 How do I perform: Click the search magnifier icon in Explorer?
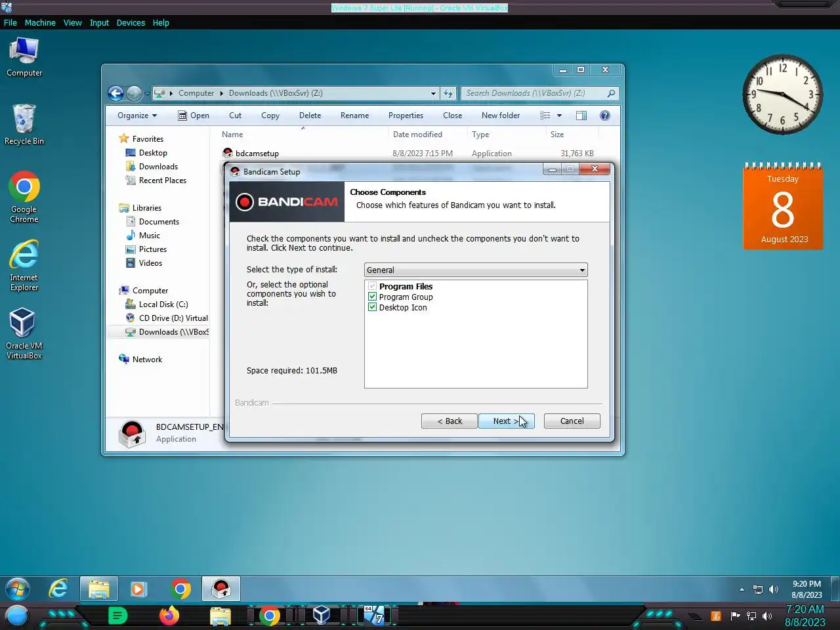tap(611, 93)
